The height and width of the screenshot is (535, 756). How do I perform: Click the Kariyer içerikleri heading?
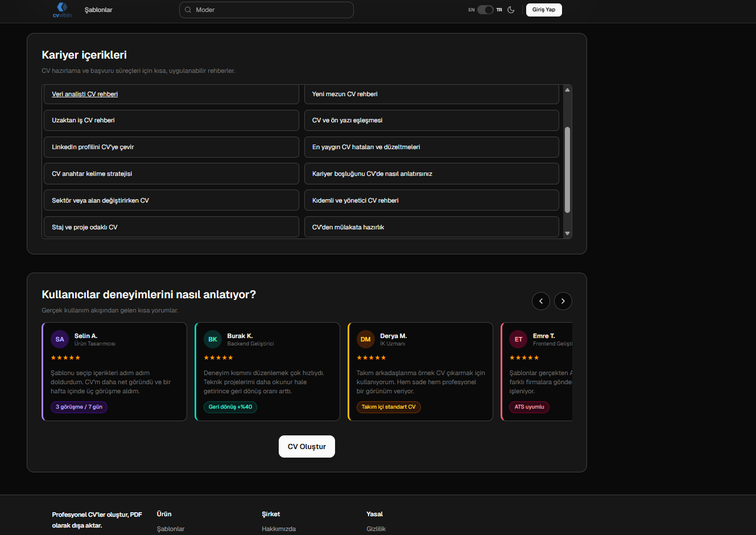point(84,55)
